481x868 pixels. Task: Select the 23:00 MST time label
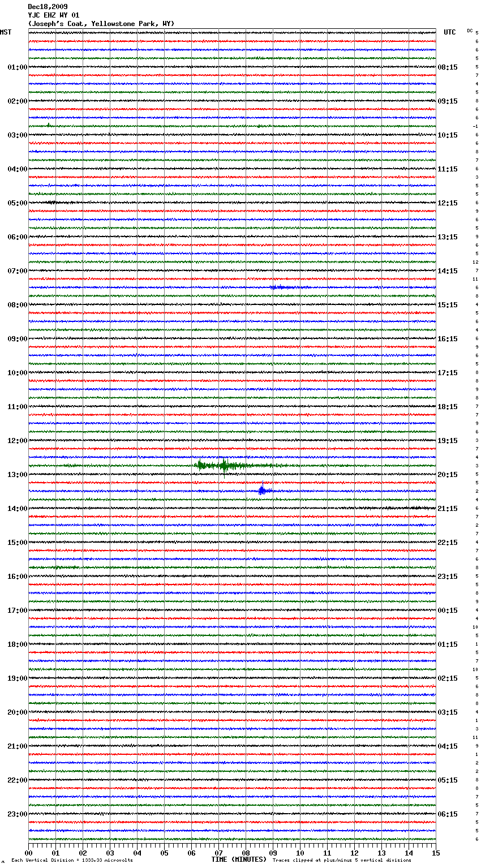click(x=17, y=814)
